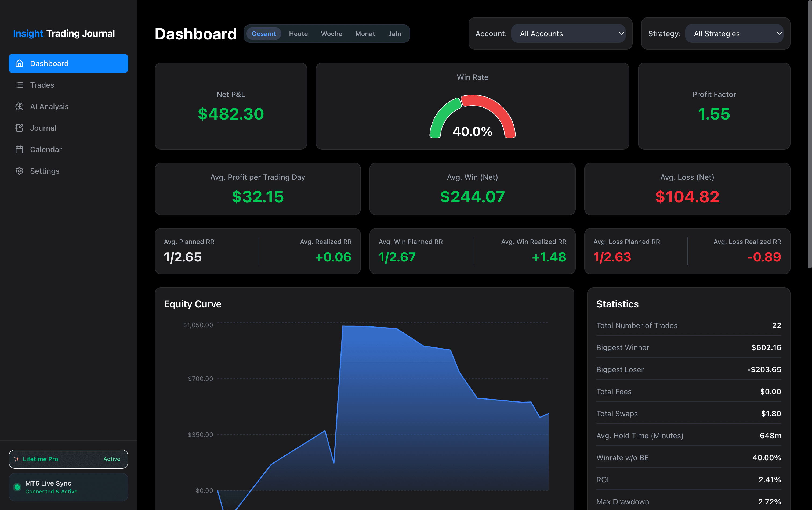
Task: Click the Lifetime Pro Active badge
Action: pos(68,459)
